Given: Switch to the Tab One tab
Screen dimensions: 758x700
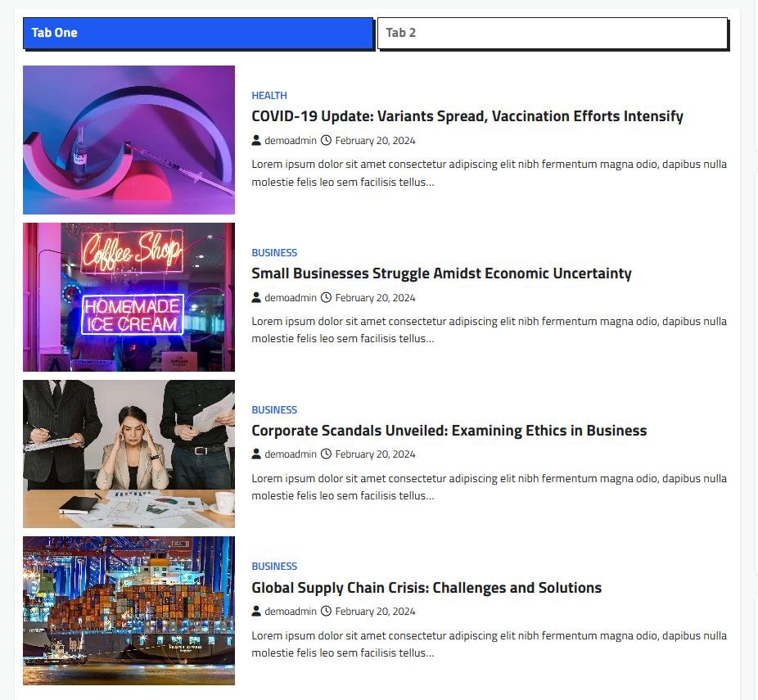Looking at the screenshot, I should 198,33.
